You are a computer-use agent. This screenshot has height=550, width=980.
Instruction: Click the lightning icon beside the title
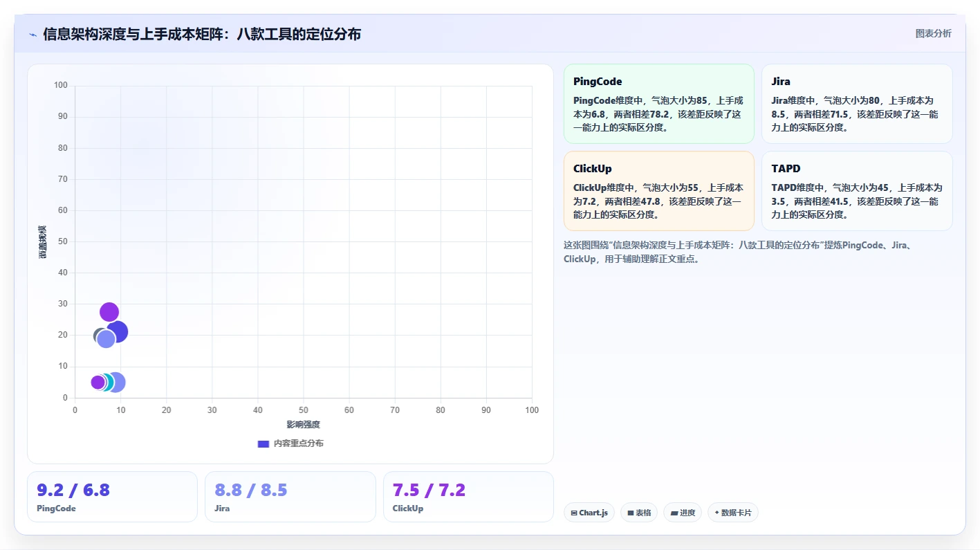(x=33, y=35)
